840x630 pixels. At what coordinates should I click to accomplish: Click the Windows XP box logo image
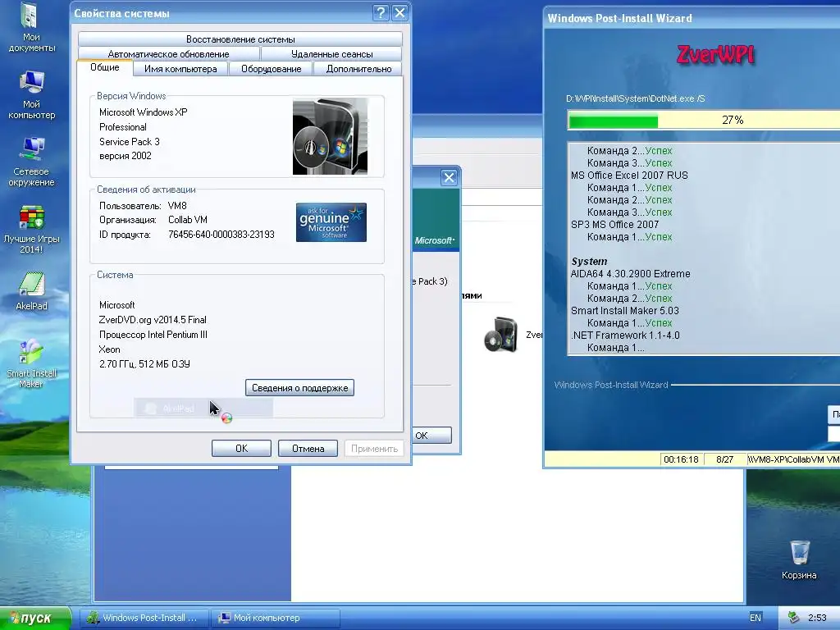tap(330, 136)
